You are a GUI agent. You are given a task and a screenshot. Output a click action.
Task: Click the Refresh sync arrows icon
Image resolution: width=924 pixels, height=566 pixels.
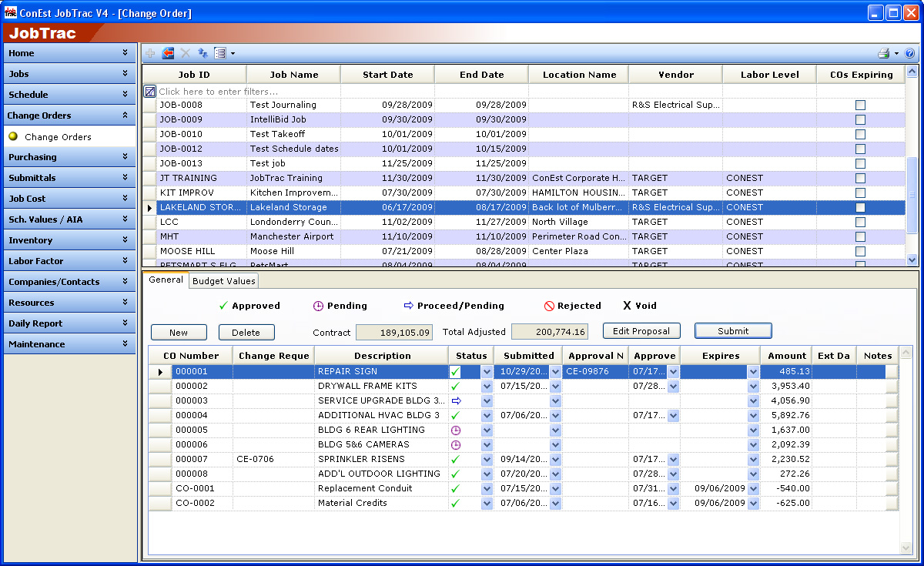pyautogui.click(x=201, y=53)
